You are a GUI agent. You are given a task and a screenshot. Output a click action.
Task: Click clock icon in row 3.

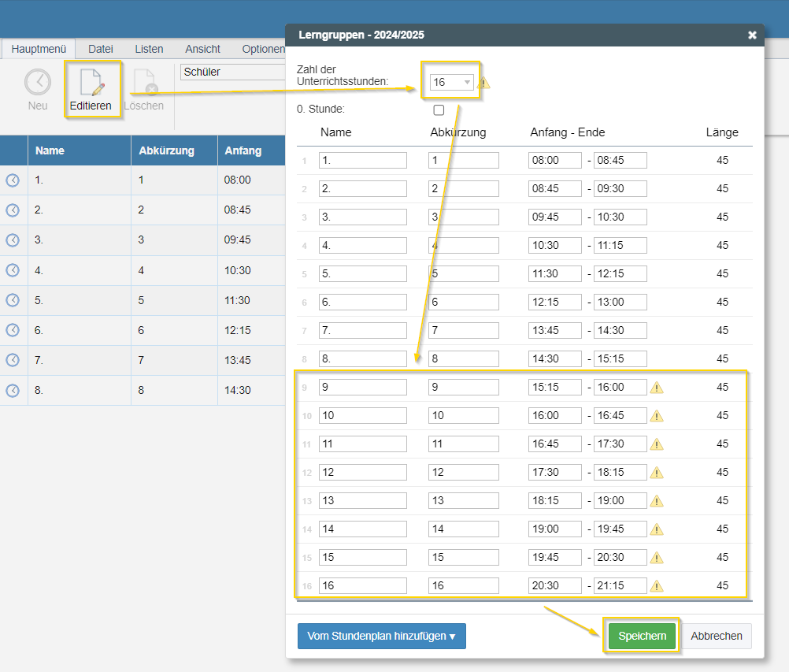click(13, 240)
